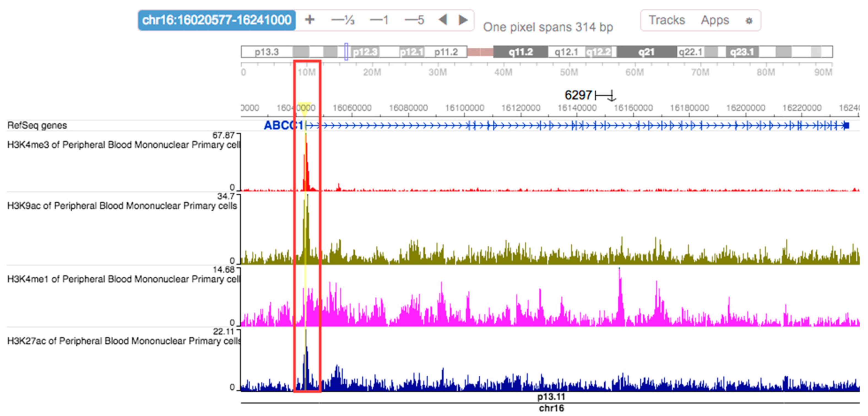Zoom out by one third
This screenshot has height=416, width=868.
(343, 20)
